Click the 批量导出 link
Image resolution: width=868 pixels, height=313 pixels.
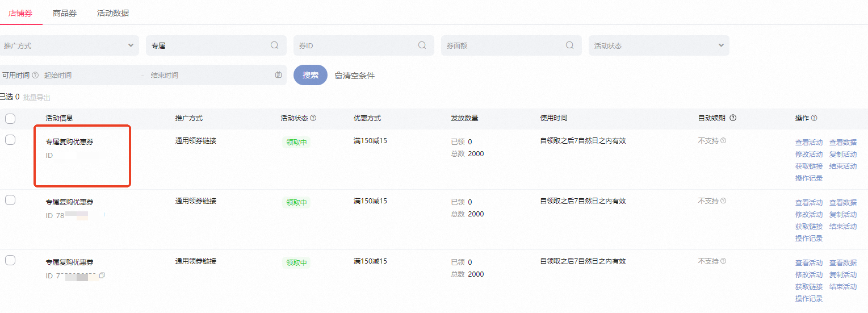[x=37, y=97]
